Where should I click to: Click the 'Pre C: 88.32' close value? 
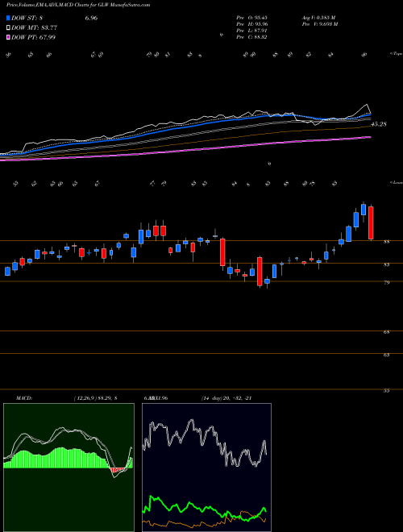[x=251, y=37]
